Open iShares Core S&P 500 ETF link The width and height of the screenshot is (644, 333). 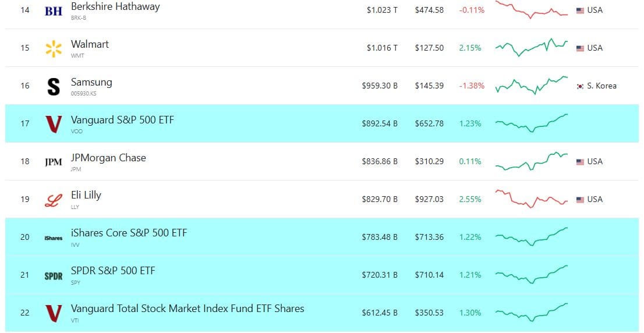129,233
